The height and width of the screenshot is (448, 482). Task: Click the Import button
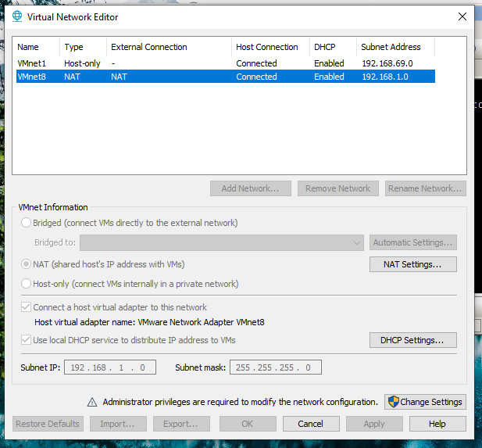[118, 424]
